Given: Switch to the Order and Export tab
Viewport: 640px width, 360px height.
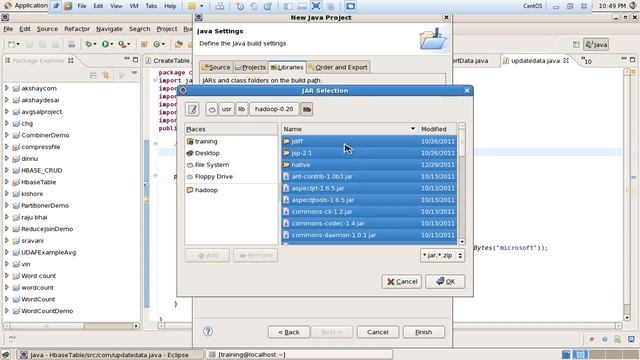Looking at the screenshot, I should (x=338, y=67).
